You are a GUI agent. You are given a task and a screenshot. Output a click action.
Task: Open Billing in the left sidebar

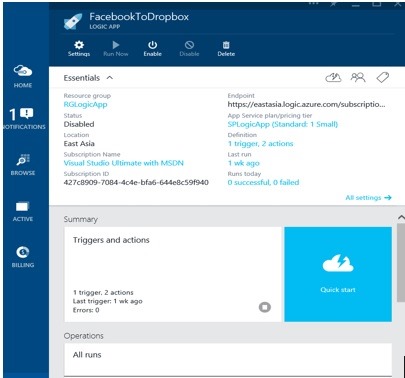tap(23, 257)
